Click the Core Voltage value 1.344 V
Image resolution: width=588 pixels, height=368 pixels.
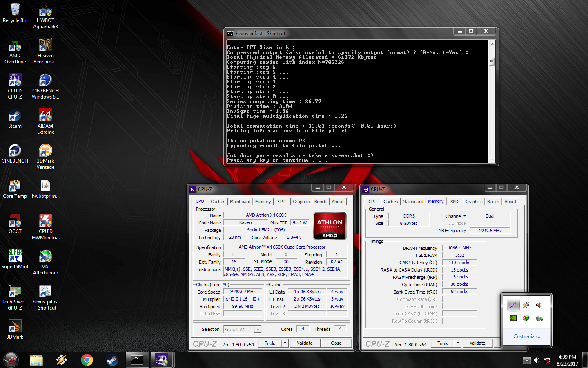[x=294, y=237]
